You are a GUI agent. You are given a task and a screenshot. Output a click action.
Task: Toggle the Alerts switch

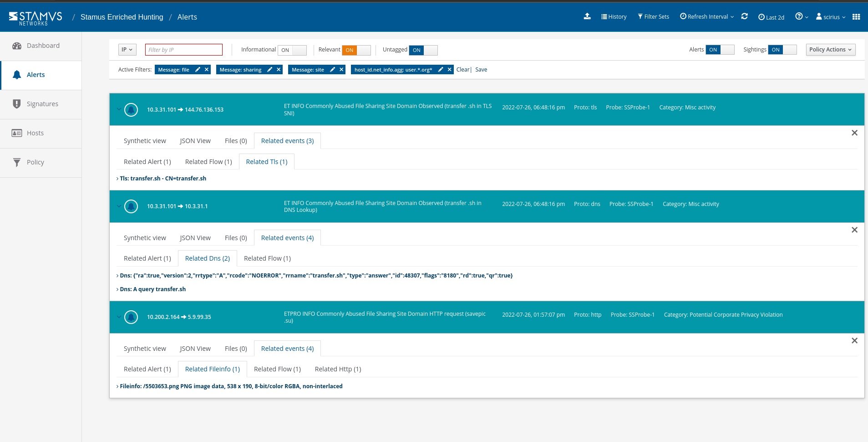[720, 50]
